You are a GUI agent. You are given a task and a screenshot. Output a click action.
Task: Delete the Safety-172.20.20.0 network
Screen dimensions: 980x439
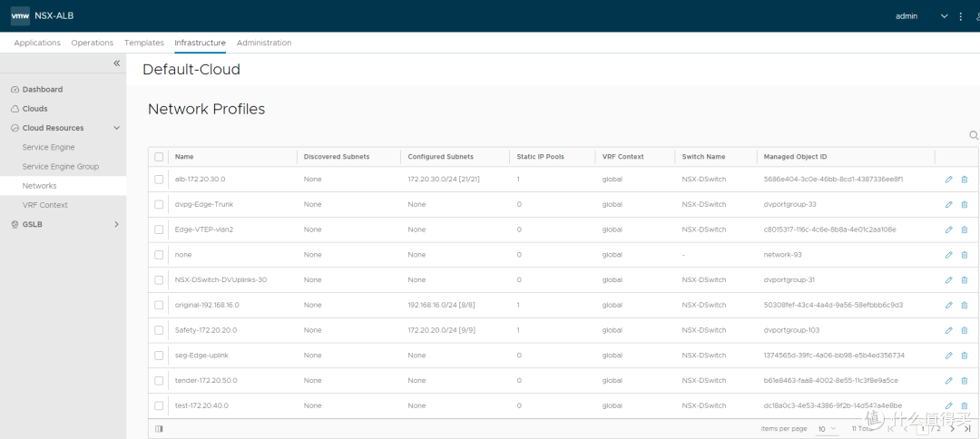pos(965,330)
